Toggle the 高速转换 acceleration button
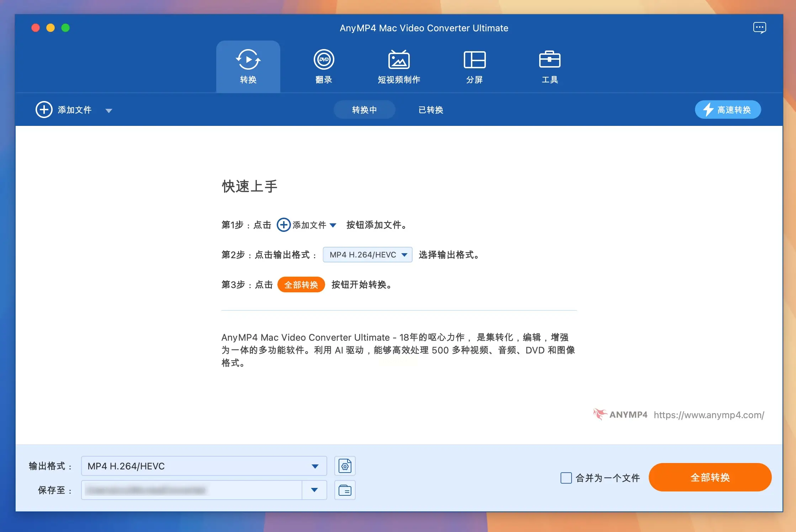This screenshot has width=796, height=532. 728,110
